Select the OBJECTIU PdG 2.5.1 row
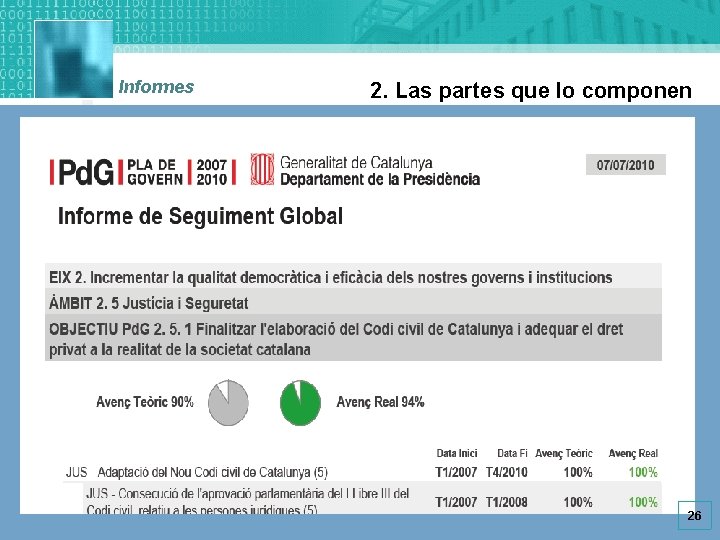The height and width of the screenshot is (540, 720). (x=353, y=338)
